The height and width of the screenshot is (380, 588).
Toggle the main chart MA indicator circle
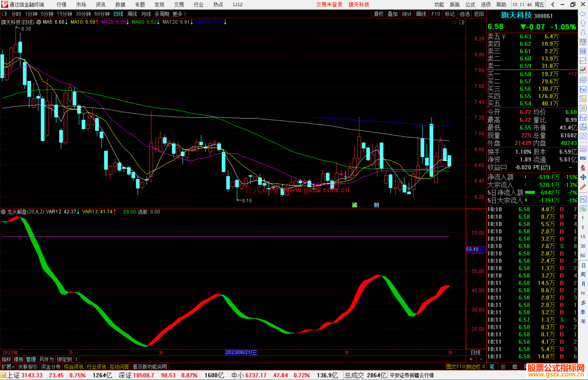(x=39, y=22)
